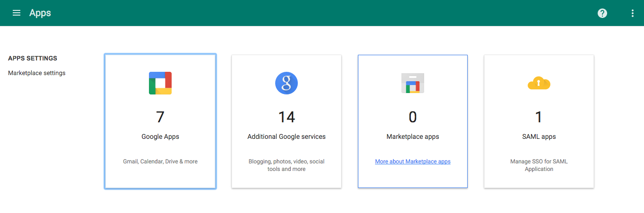Select the Google Apps card title
The height and width of the screenshot is (213, 644).
point(160,137)
